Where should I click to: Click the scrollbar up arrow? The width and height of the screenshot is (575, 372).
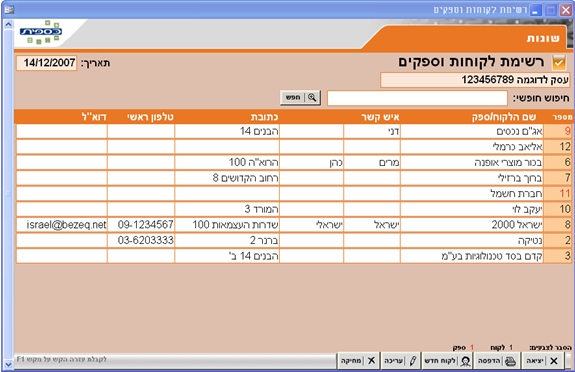(8, 25)
